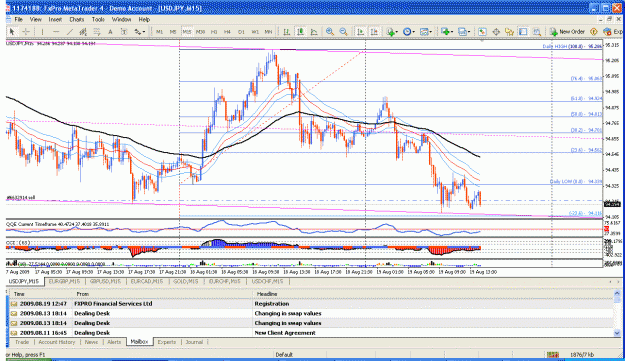
Task: Open the Window menu
Action: (x=122, y=19)
